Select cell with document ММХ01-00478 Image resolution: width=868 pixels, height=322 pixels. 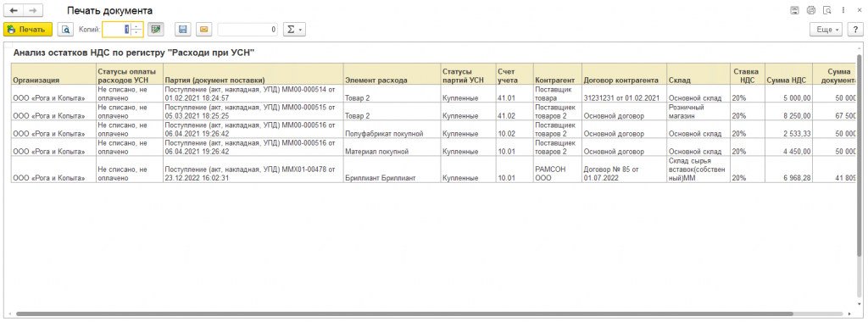click(x=253, y=169)
